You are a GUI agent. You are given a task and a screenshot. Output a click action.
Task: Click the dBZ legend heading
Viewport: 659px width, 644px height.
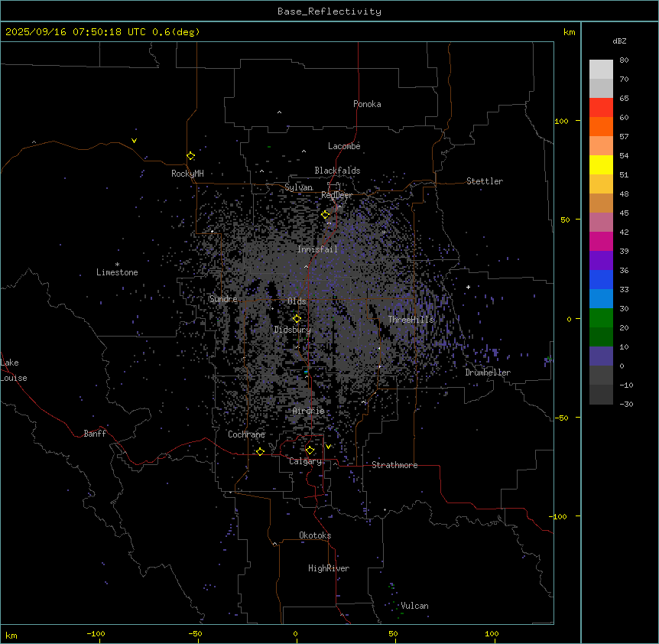(619, 41)
